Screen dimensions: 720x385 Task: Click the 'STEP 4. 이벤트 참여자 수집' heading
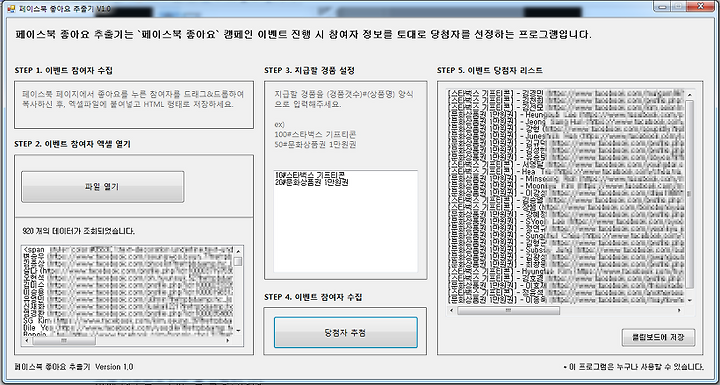click(313, 297)
